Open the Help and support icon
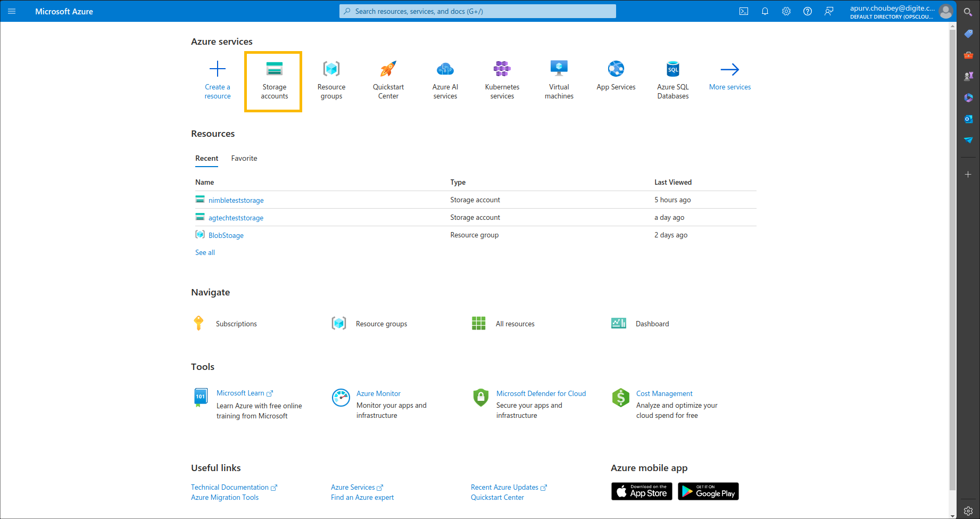The height and width of the screenshot is (519, 980). [808, 11]
